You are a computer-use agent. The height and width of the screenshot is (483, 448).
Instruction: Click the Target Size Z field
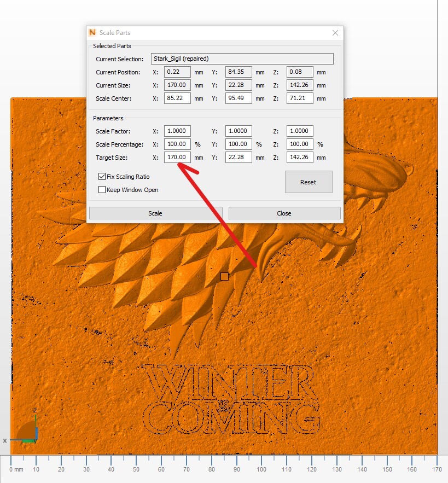[300, 158]
